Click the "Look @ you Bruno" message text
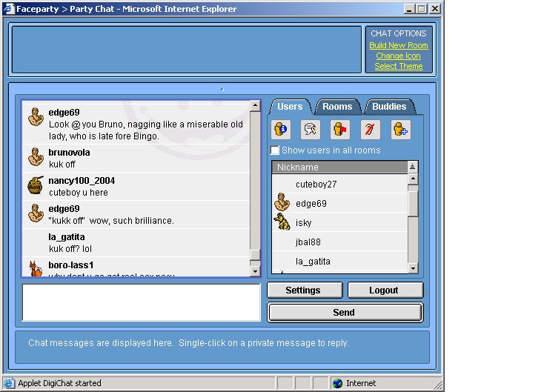The height and width of the screenshot is (392, 544). 146,130
